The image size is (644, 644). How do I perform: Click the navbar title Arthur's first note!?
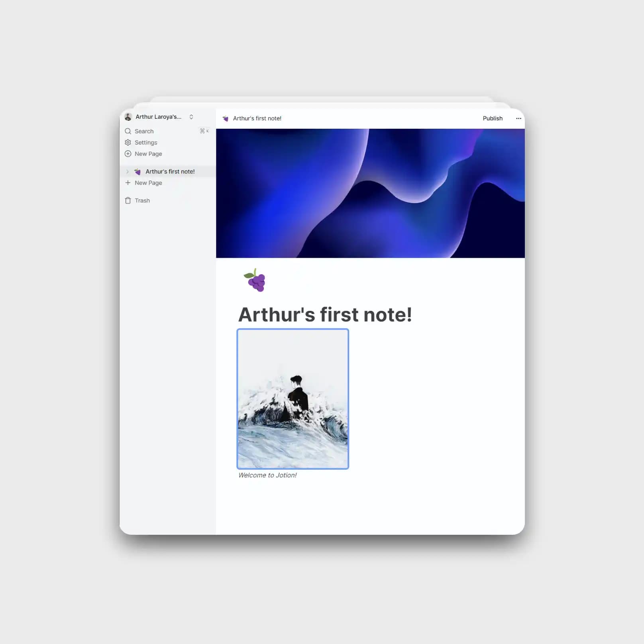[257, 118]
